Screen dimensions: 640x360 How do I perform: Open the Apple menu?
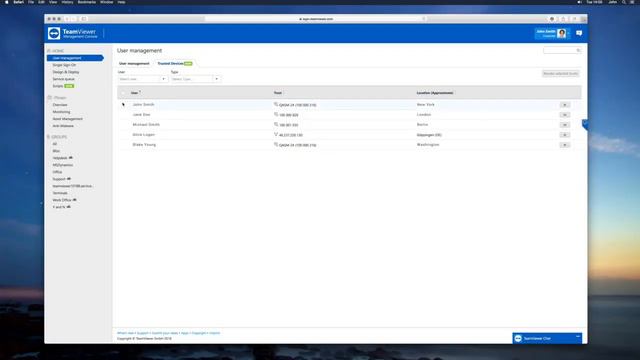tap(7, 2)
